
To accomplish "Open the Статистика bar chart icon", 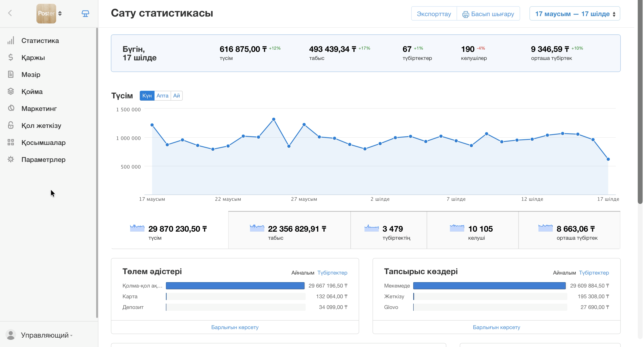I will click(x=11, y=40).
